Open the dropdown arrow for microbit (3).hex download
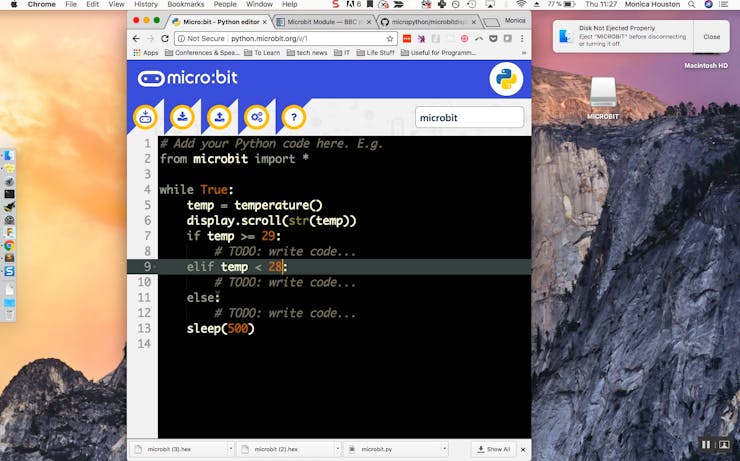The height and width of the screenshot is (461, 740). pos(230,449)
